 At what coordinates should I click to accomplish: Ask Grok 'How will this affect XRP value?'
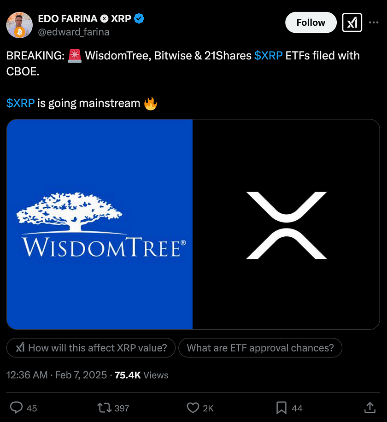click(91, 348)
